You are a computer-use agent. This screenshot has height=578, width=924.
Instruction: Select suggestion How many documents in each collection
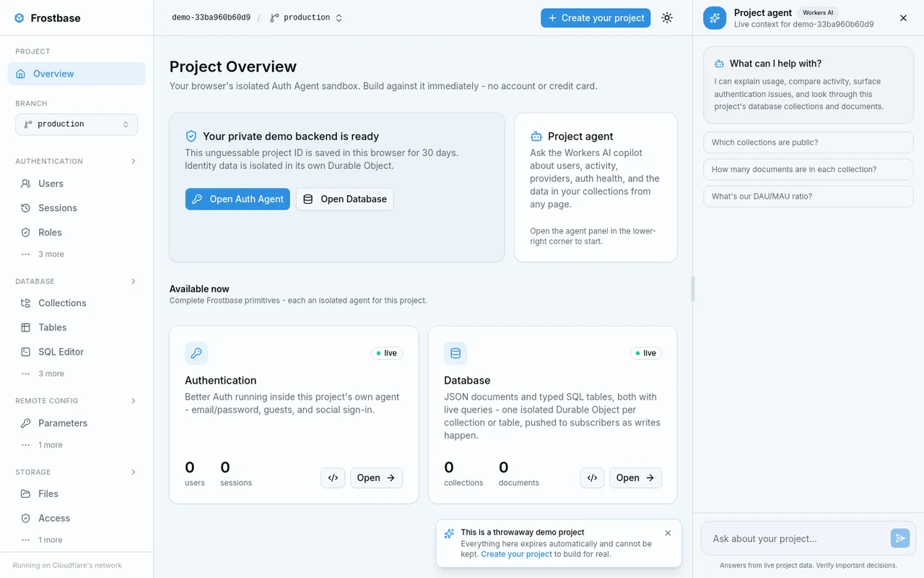808,169
